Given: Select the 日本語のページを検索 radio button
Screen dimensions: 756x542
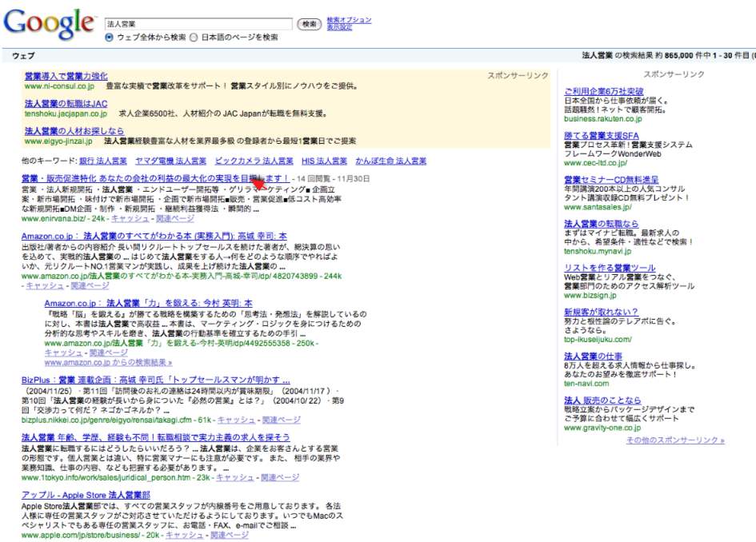Looking at the screenshot, I should (x=194, y=37).
